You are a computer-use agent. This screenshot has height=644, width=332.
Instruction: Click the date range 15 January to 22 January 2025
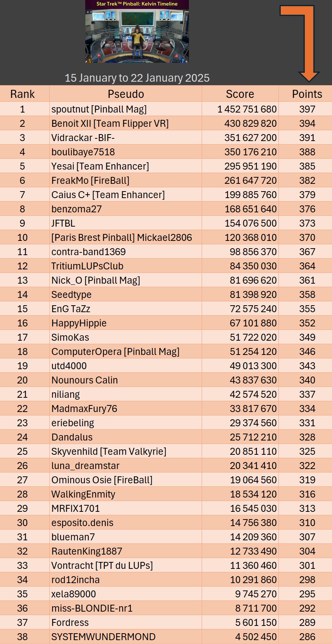(137, 78)
